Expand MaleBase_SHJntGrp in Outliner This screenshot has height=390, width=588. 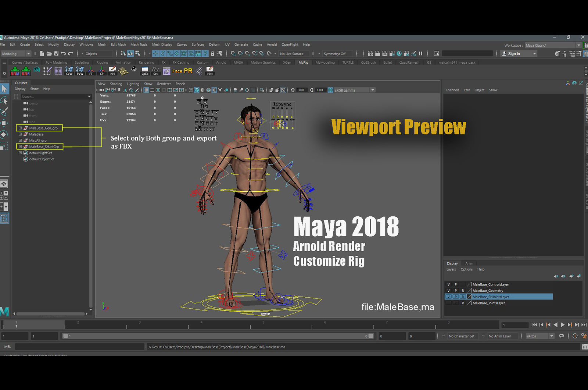[x=20, y=146]
